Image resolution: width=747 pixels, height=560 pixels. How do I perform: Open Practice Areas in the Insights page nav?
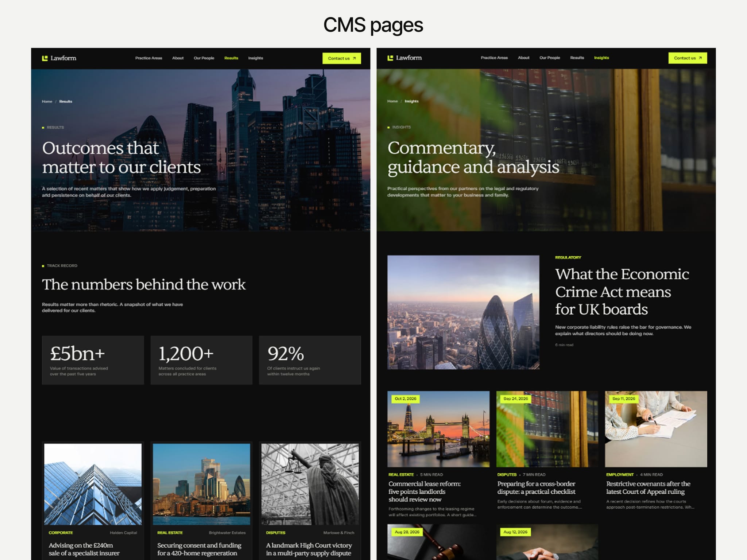494,58
